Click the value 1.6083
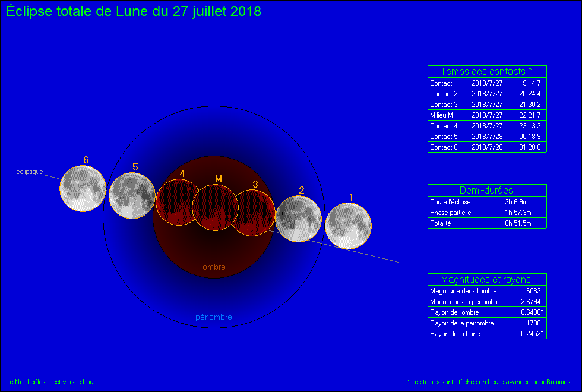Screen dimensions: 582x392 [531, 291]
